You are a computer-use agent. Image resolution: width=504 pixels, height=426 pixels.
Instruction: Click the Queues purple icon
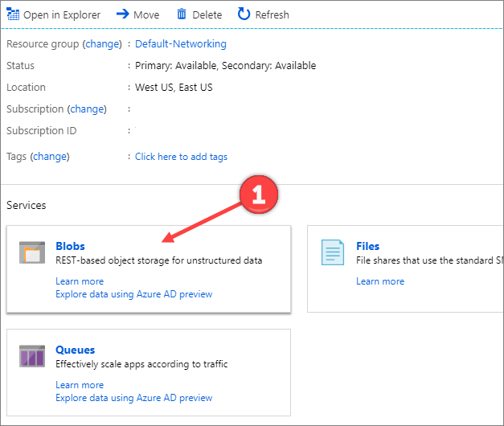[x=32, y=356]
